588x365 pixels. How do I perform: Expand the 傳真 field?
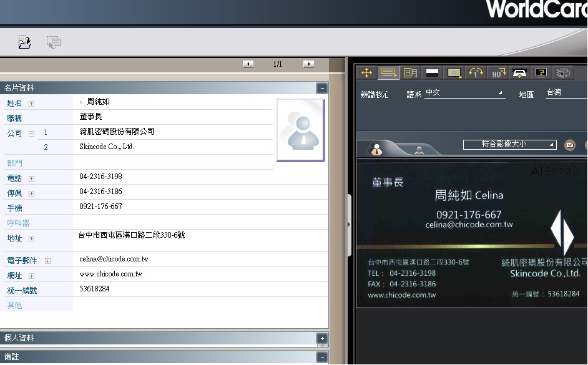(31, 194)
